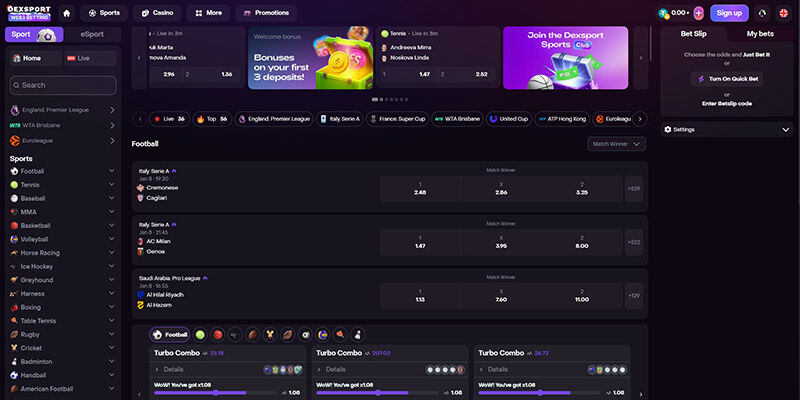This screenshot has width=800, height=400.
Task: Select odds 1.13 for Al Hilal Riyadh
Action: [x=420, y=296]
